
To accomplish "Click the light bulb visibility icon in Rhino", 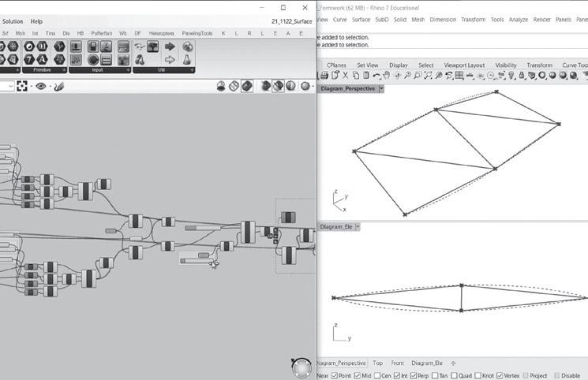I will 511,76.
